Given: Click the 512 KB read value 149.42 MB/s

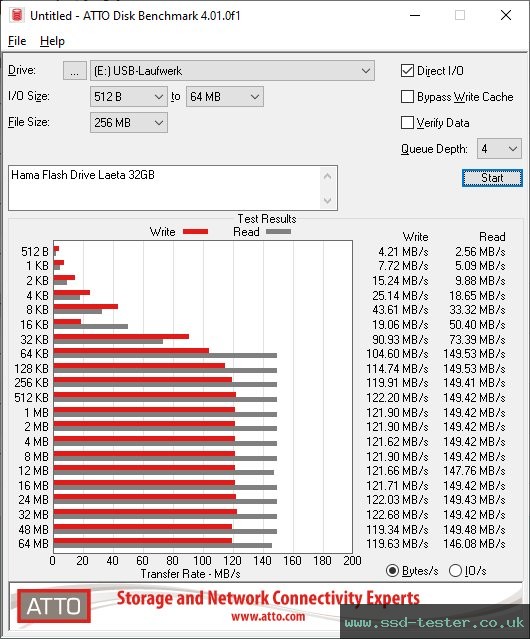Looking at the screenshot, I should tap(474, 398).
